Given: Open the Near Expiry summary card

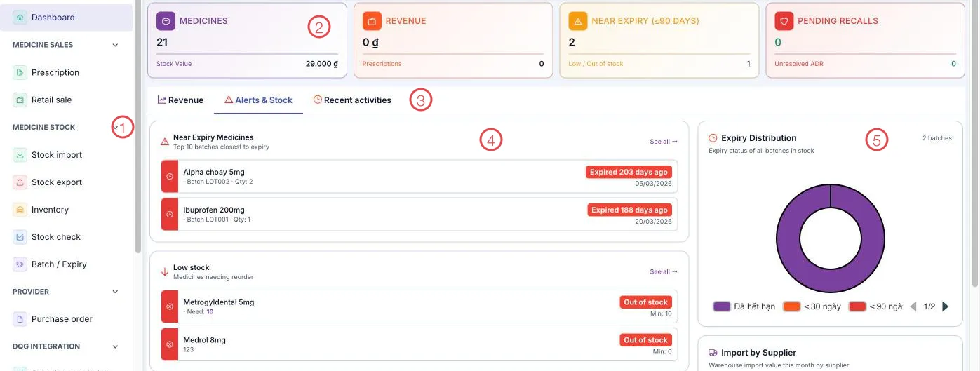Looking at the screenshot, I should click(x=659, y=40).
